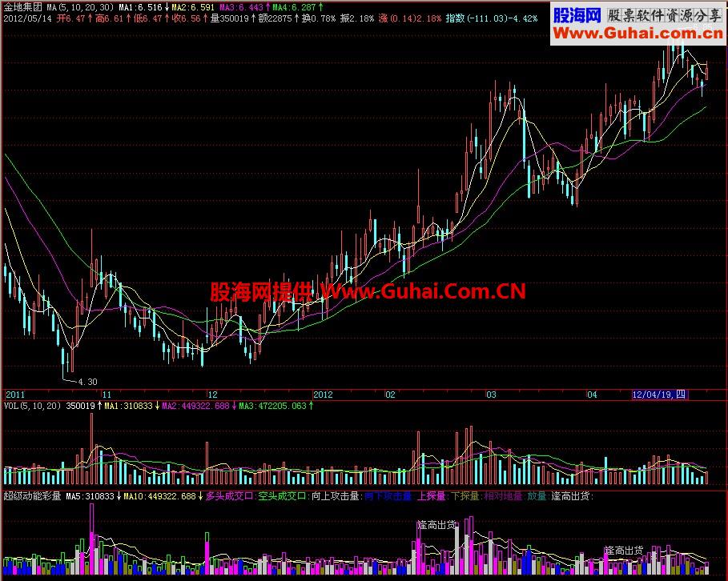Select the 2011 label on time axis
Screen dimensions: 728x581
pos(15,395)
